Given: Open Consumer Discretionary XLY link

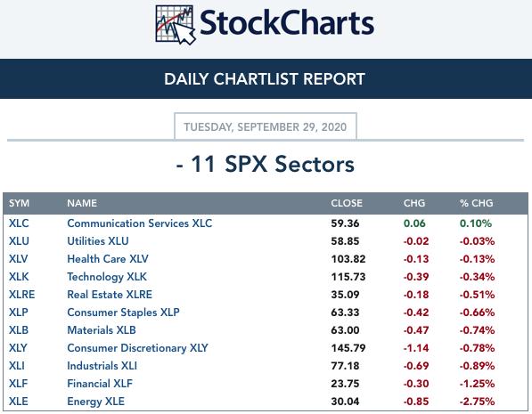Looking at the screenshot, I should point(137,348).
